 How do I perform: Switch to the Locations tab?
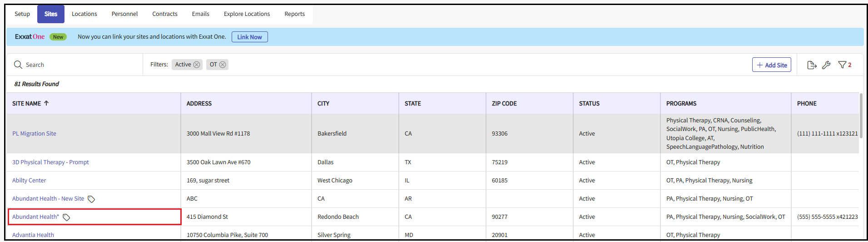click(x=84, y=14)
